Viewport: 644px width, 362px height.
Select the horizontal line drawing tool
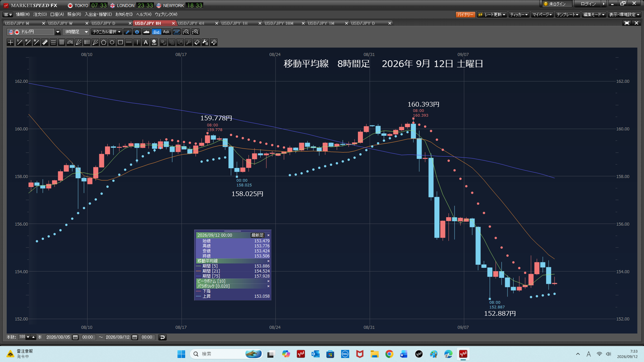129,42
